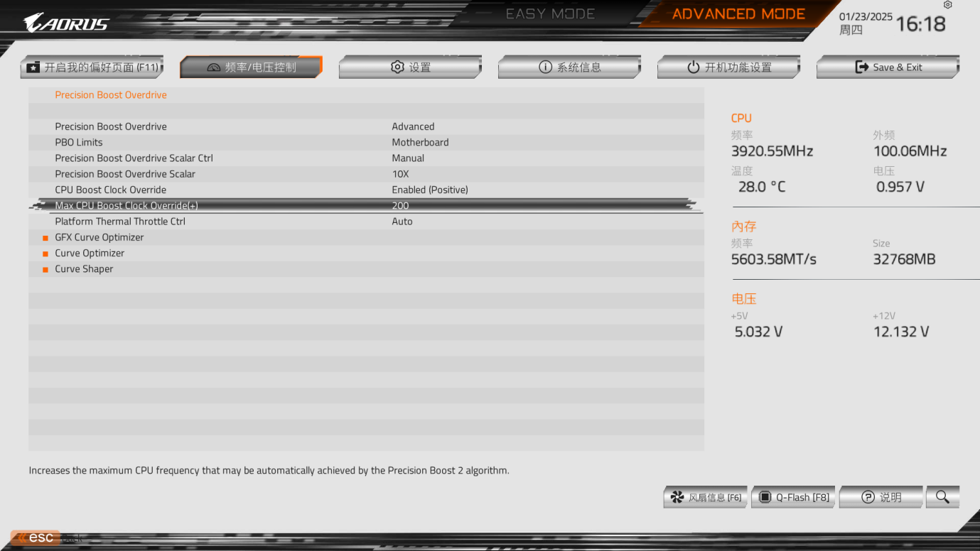Open fan info (风扇信息 F6)
The width and height of the screenshot is (980, 551).
tap(706, 497)
